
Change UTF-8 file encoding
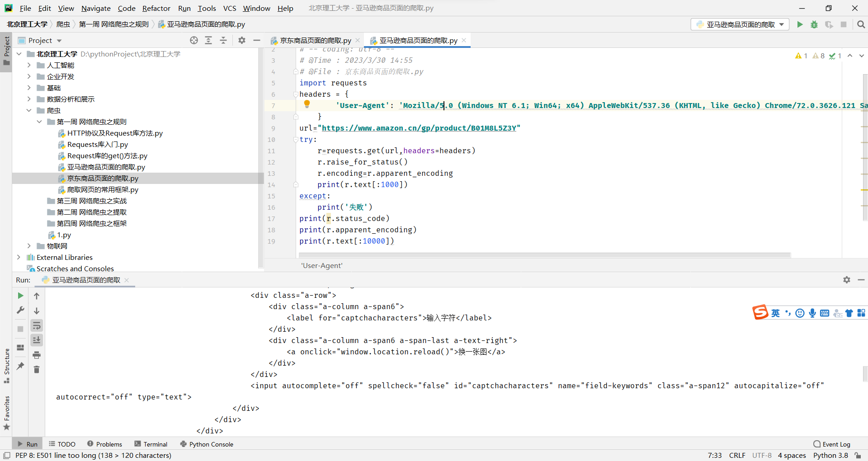(762, 456)
